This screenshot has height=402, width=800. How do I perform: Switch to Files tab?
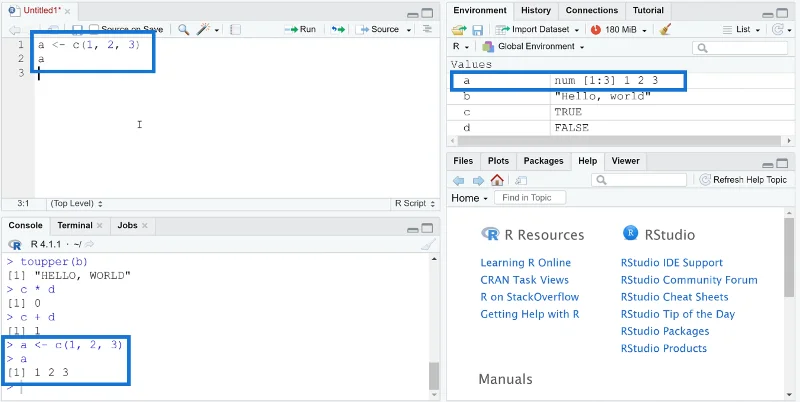pyautogui.click(x=463, y=161)
